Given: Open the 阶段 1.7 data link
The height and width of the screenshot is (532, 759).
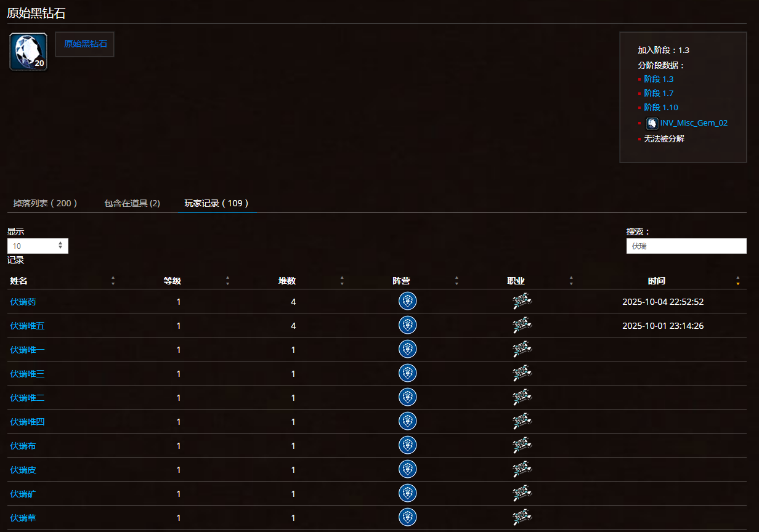Looking at the screenshot, I should coord(659,93).
